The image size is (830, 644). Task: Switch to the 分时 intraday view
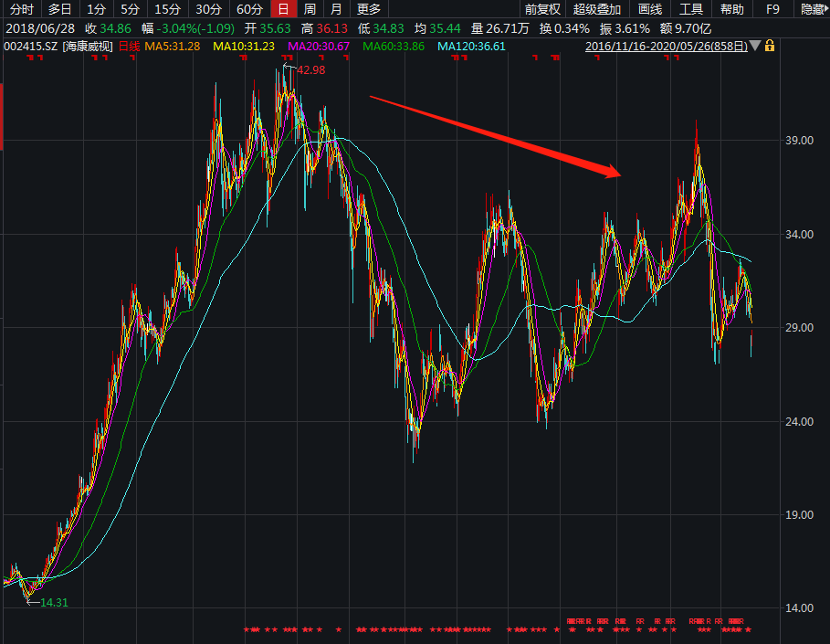pyautogui.click(x=21, y=9)
